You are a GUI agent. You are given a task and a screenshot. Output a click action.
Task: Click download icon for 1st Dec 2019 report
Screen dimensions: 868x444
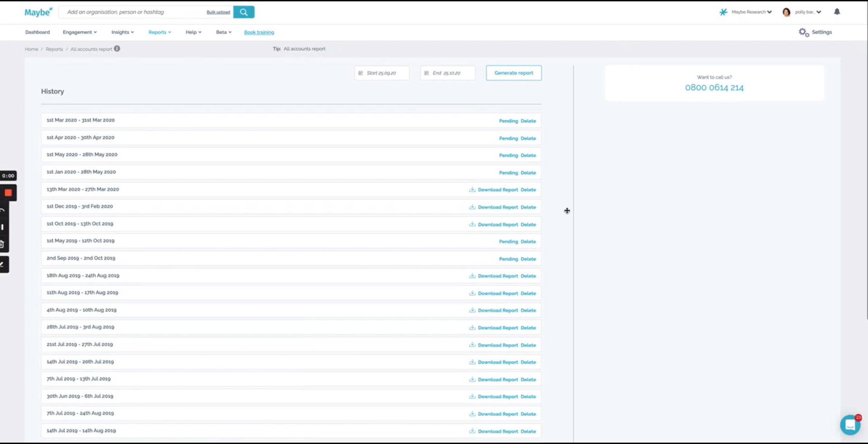pos(472,207)
